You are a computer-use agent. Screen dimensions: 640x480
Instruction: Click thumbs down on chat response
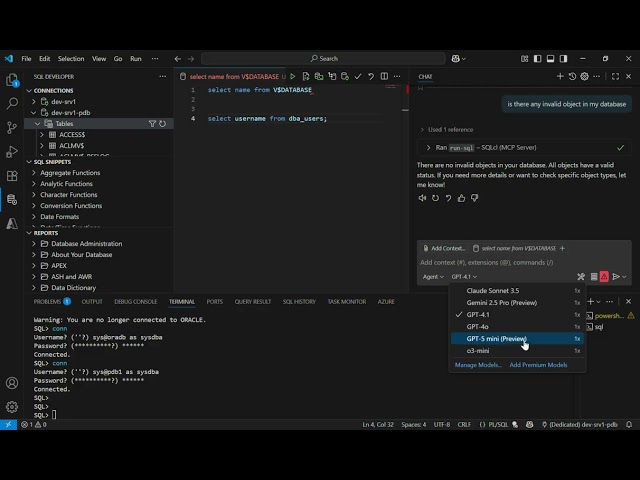(x=474, y=198)
